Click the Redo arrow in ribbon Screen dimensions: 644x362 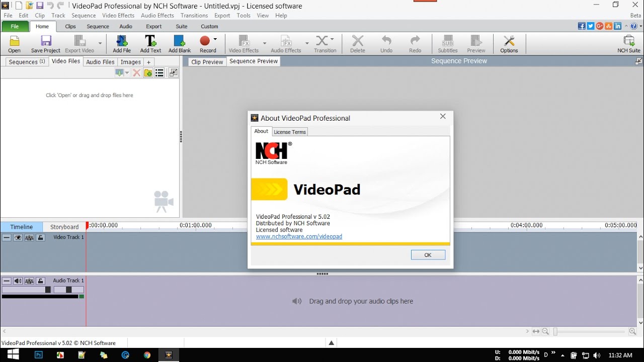415,41
